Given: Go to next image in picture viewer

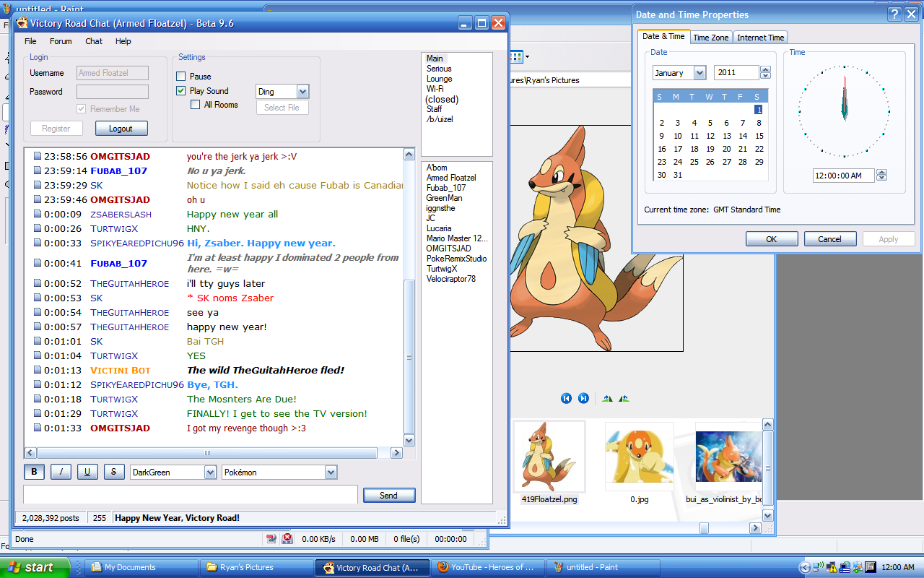Looking at the screenshot, I should 583,398.
